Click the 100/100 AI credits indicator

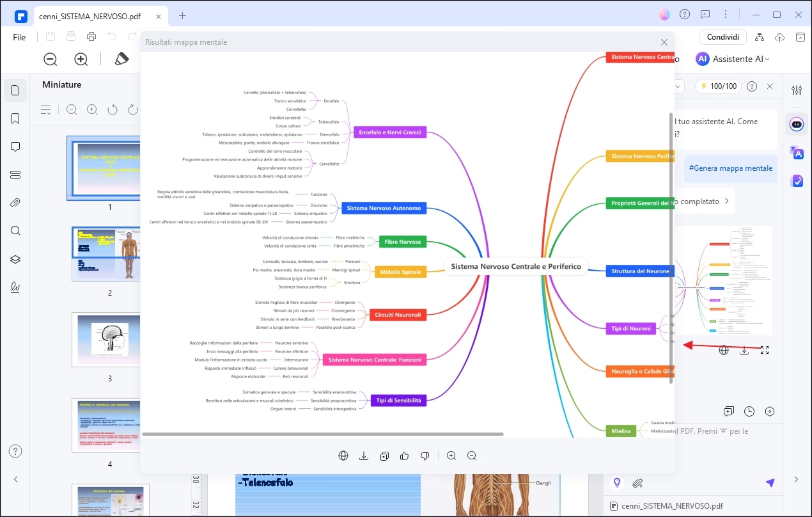point(718,86)
